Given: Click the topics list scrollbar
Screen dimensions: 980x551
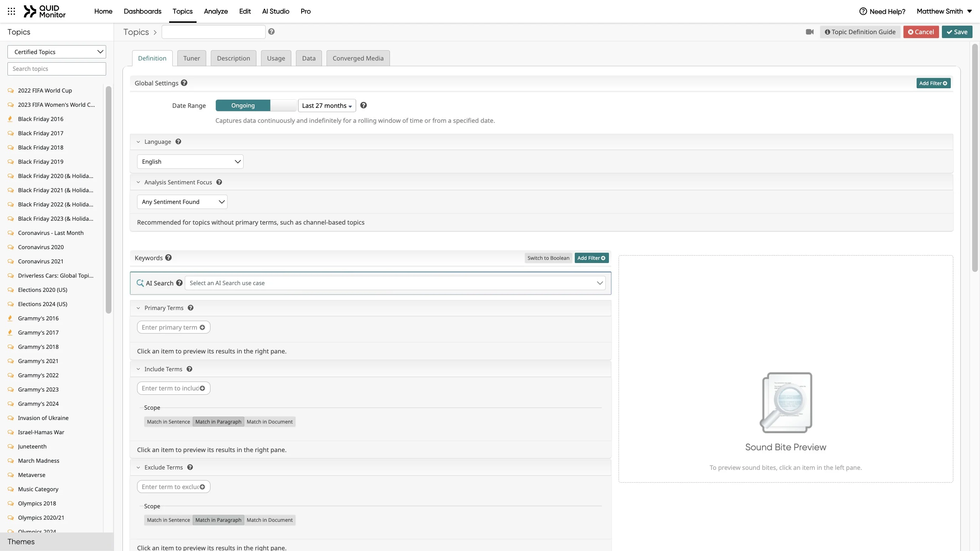Looking at the screenshot, I should click(108, 200).
